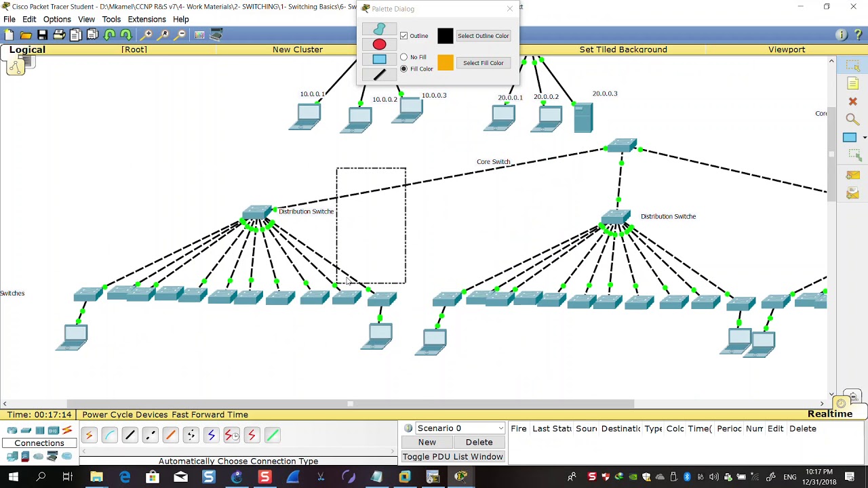
Task: Click the Delete scenario button
Action: click(479, 442)
